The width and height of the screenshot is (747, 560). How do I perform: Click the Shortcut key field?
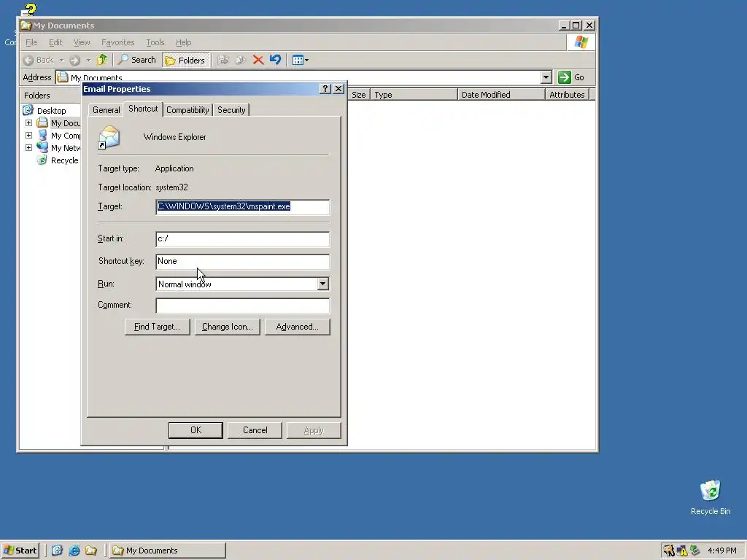pos(242,262)
